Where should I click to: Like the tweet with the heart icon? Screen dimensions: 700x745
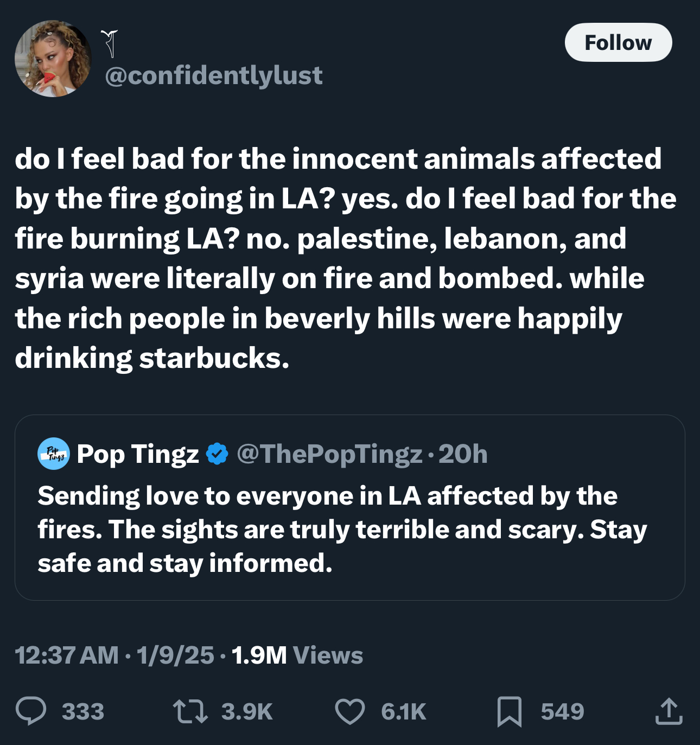[x=350, y=712]
